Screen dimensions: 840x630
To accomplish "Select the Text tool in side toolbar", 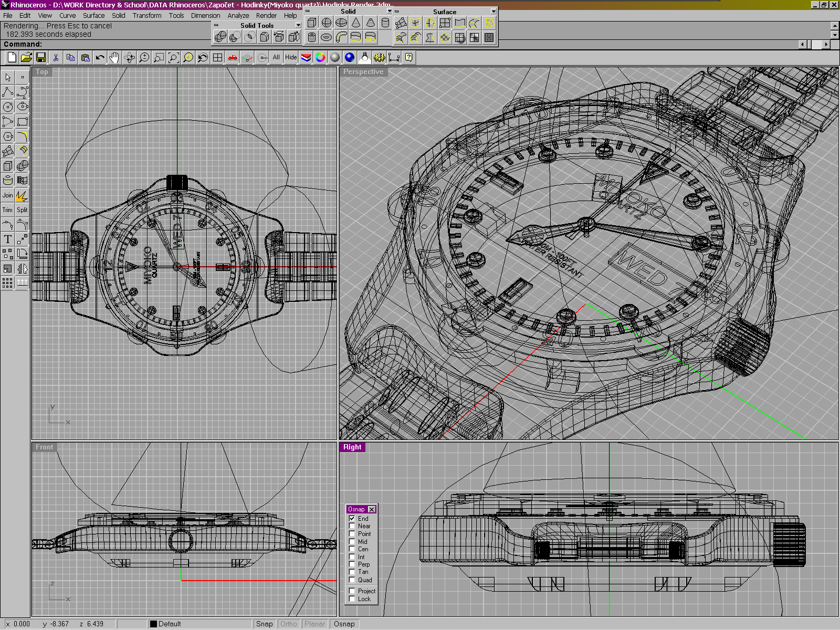I will (x=7, y=239).
